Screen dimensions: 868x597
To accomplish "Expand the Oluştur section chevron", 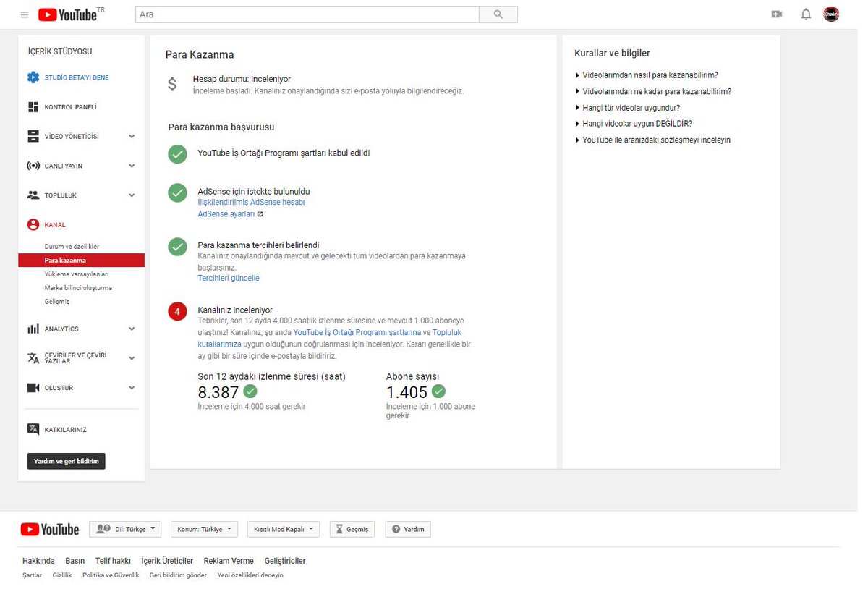I will pos(132,388).
